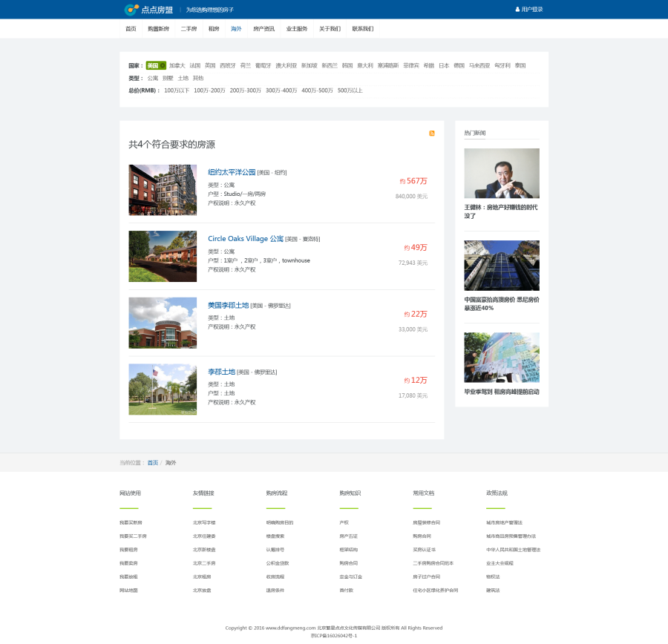
Task: Remove the selected 美国 country filter
Action: pyautogui.click(x=163, y=65)
